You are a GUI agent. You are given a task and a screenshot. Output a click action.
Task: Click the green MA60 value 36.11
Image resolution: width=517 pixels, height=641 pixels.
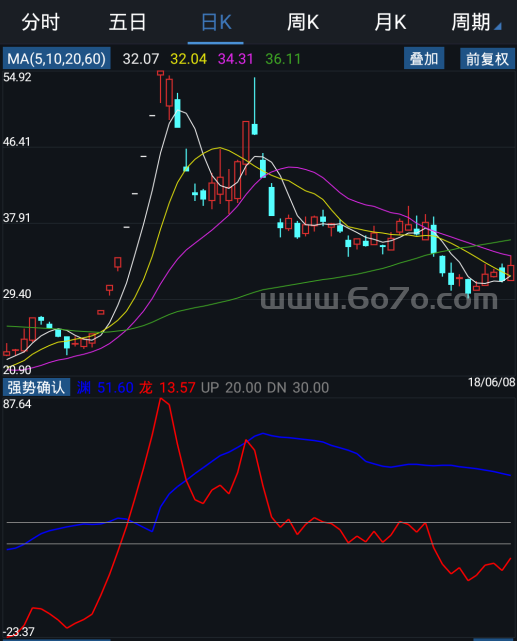tap(283, 59)
